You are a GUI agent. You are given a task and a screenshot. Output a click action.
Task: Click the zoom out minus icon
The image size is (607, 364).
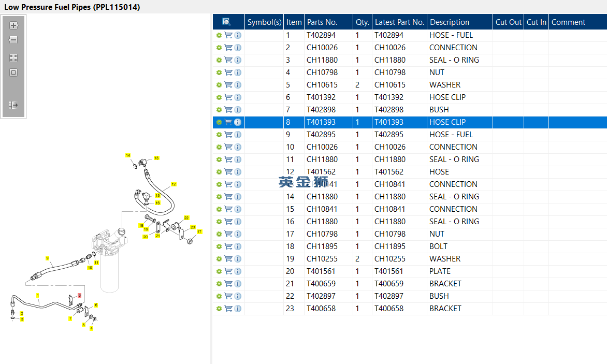point(13,40)
